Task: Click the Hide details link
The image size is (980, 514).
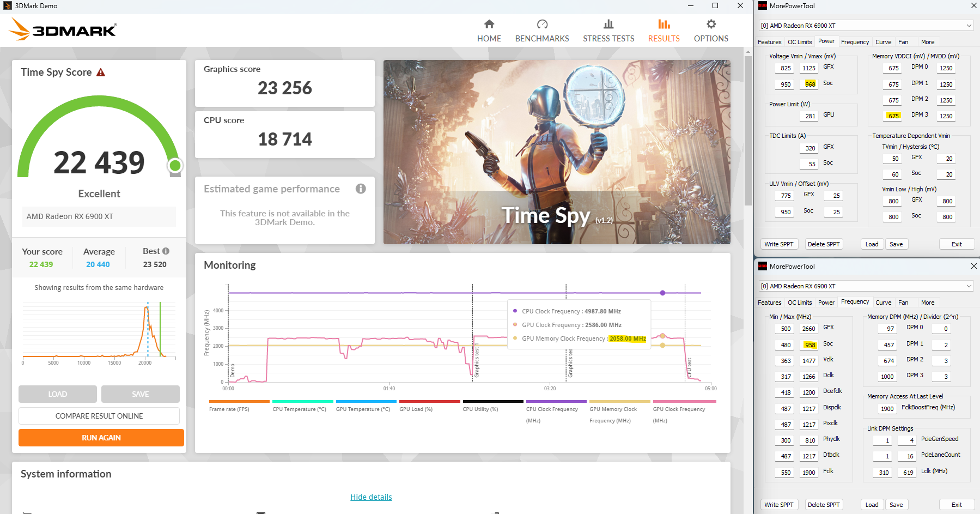Action: click(x=371, y=497)
